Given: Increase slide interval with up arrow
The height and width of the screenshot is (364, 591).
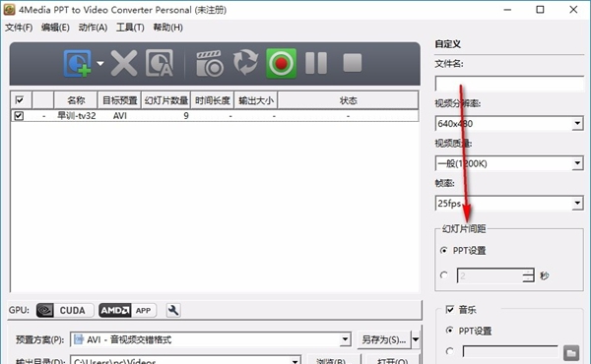Looking at the screenshot, I should (x=528, y=272).
